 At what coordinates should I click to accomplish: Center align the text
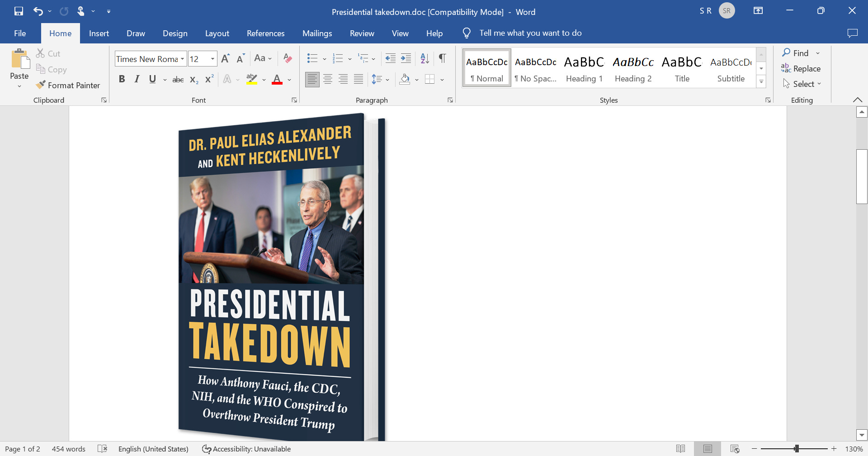point(328,80)
